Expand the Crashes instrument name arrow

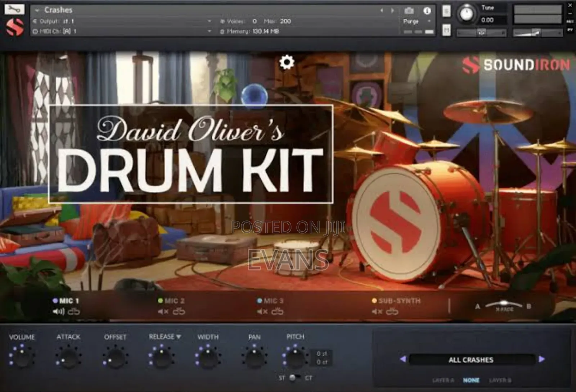[x=37, y=10]
